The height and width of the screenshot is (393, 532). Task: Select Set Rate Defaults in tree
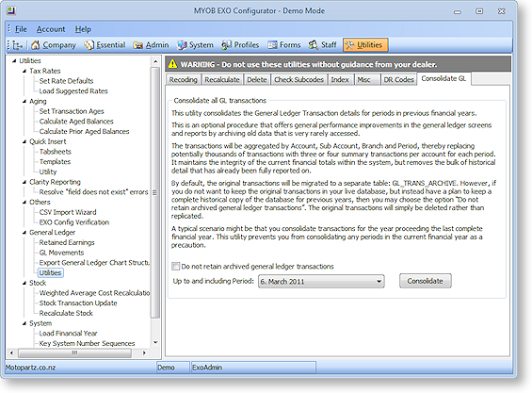click(x=66, y=81)
